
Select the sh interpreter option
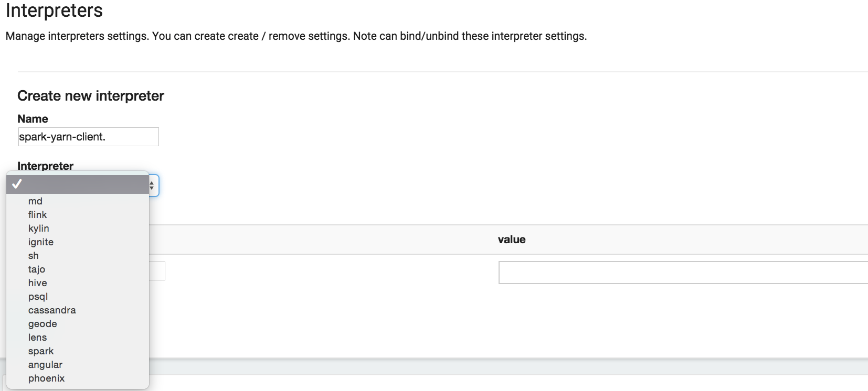pyautogui.click(x=33, y=255)
